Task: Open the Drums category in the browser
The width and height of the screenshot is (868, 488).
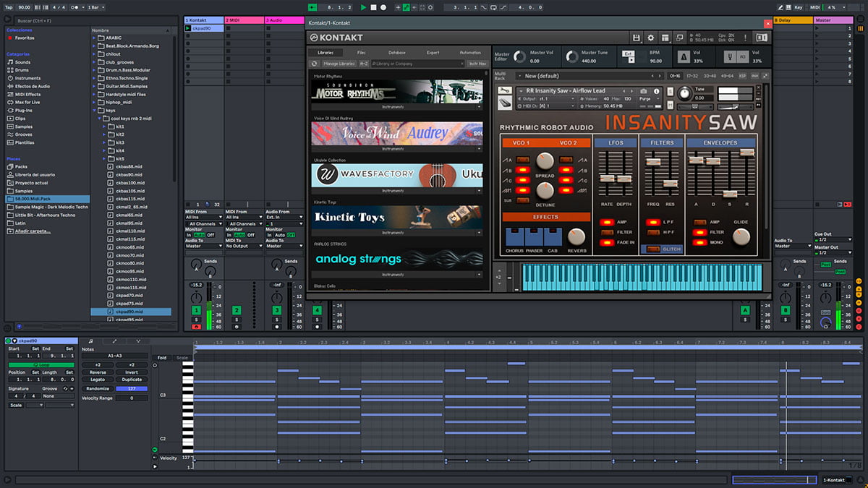Action: 19,70
